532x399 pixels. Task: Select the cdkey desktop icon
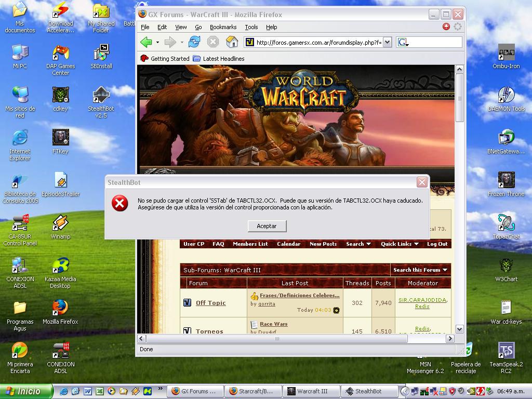[60, 99]
